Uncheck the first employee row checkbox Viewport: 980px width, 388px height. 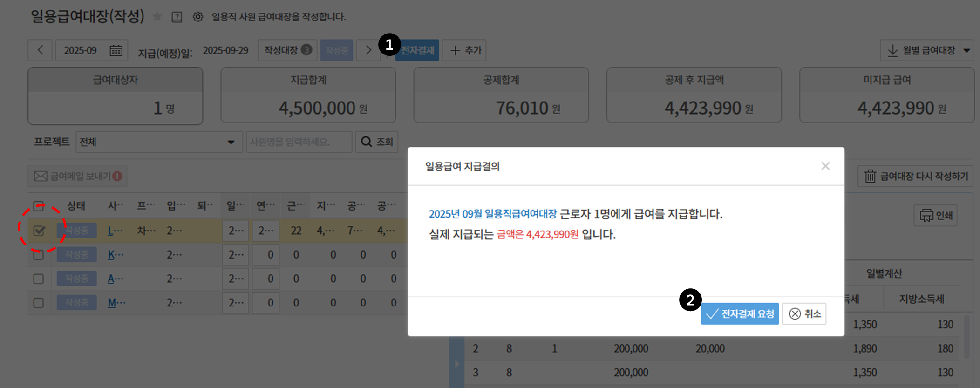(39, 231)
